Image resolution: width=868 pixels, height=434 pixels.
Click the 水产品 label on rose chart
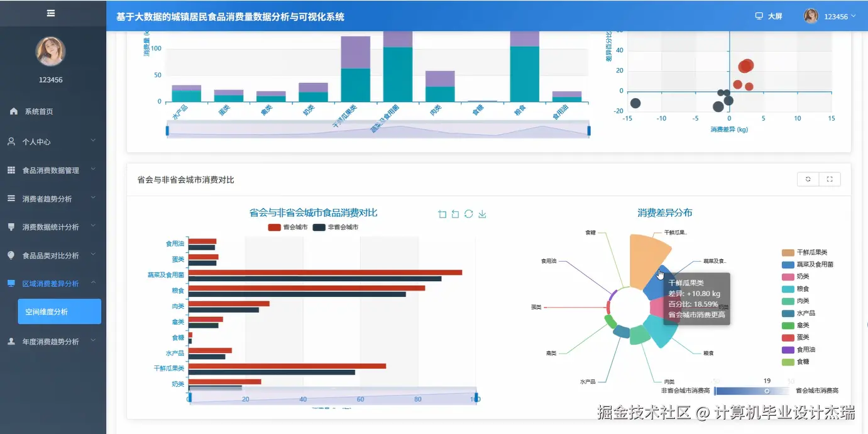[x=587, y=382]
